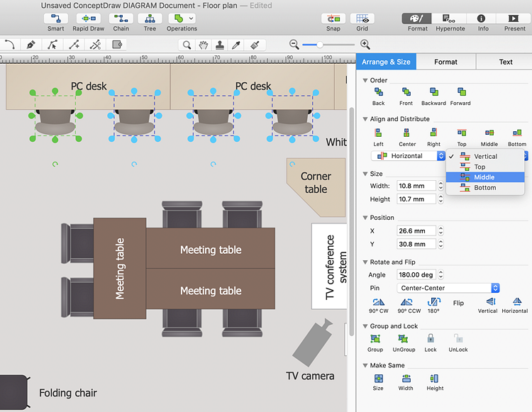The image size is (532, 412).
Task: Toggle Grid display
Action: [362, 18]
